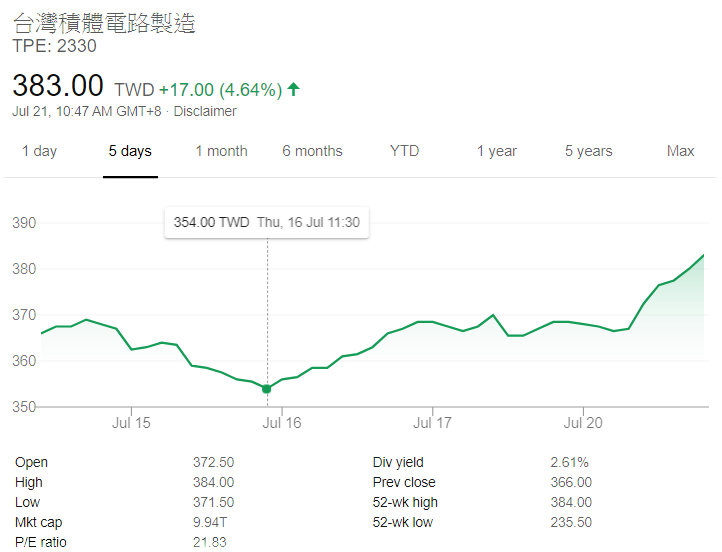The image size is (722, 552).
Task: Click the 354.00 TWD chart tooltip
Action: point(267,222)
